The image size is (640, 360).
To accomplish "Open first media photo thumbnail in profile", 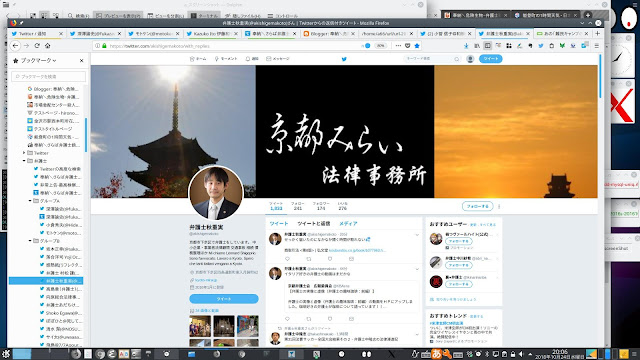I will tap(200, 326).
